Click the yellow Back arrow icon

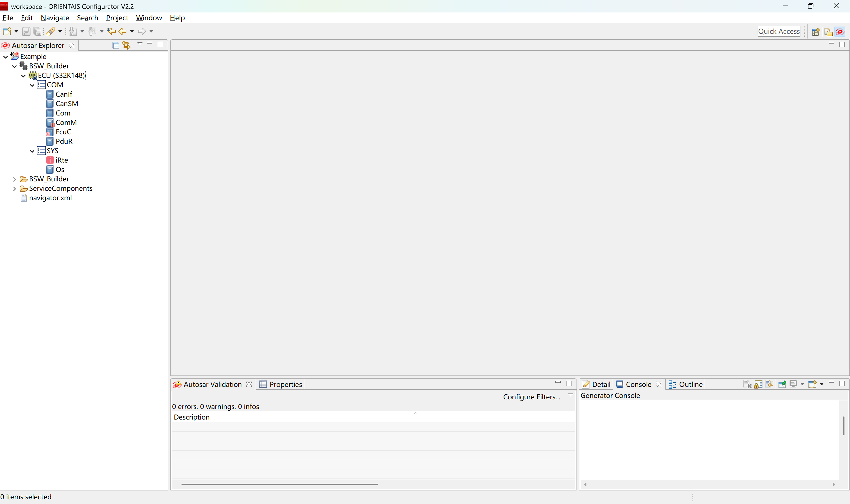(122, 31)
